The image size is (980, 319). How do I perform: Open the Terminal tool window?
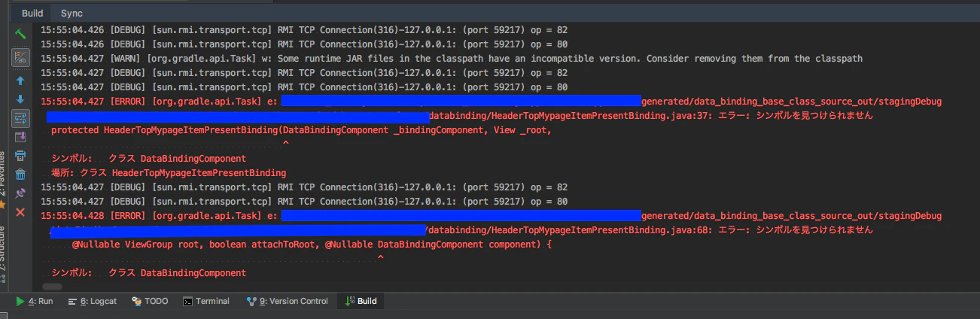tap(206, 301)
